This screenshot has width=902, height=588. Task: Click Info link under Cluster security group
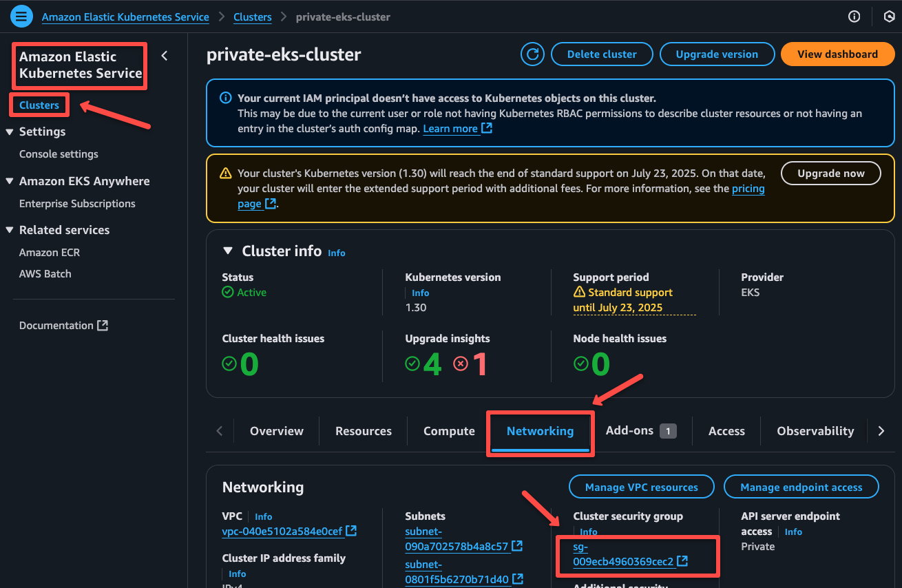[x=589, y=532]
